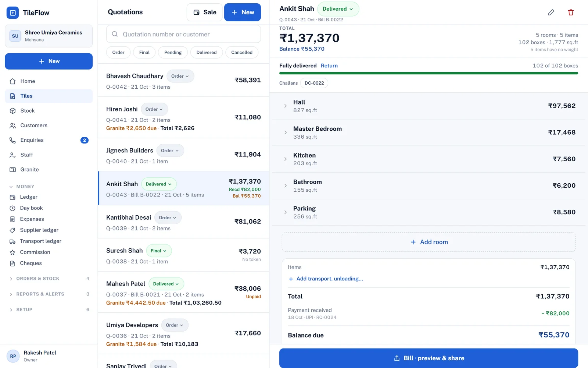This screenshot has height=368, width=588.
Task: Open the Day book
Action: pyautogui.click(x=49, y=208)
